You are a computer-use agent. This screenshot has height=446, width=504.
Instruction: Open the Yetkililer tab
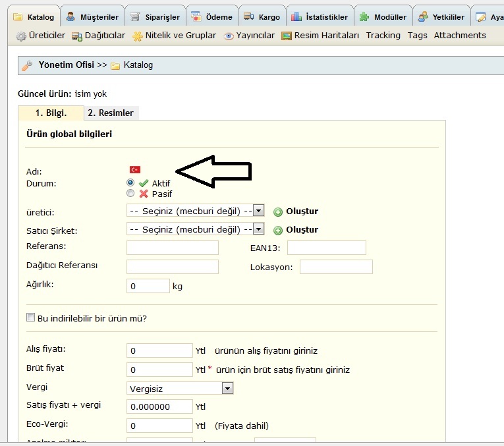point(441,17)
